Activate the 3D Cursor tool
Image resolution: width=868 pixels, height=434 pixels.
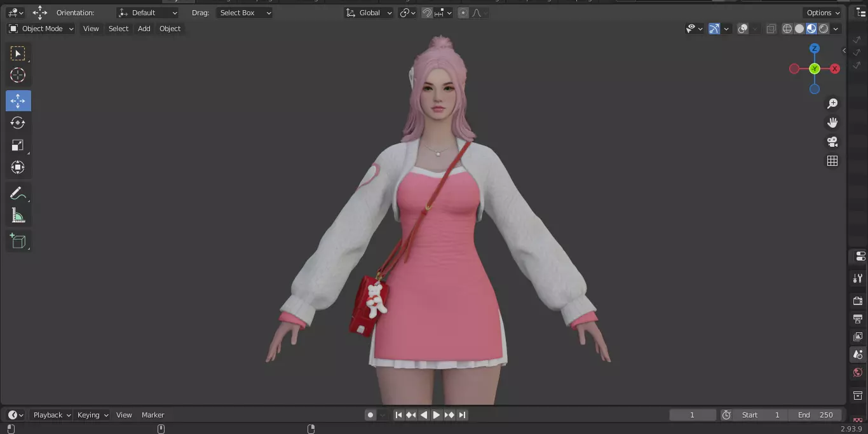18,75
